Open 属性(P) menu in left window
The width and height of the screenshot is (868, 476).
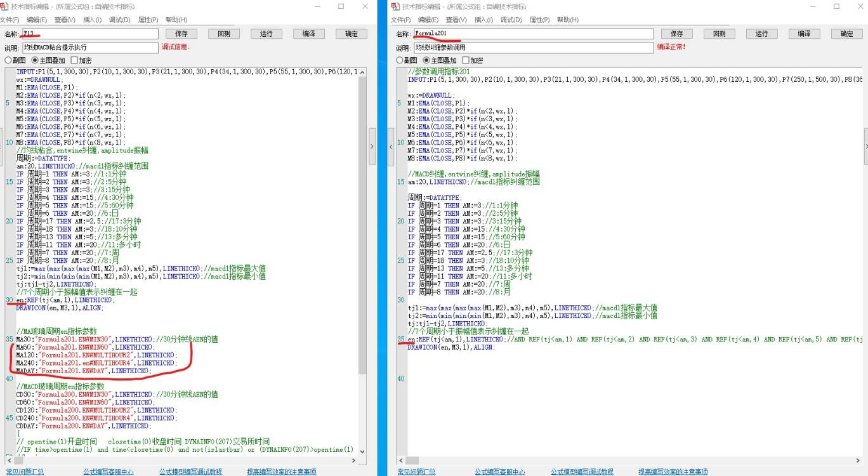pos(148,20)
